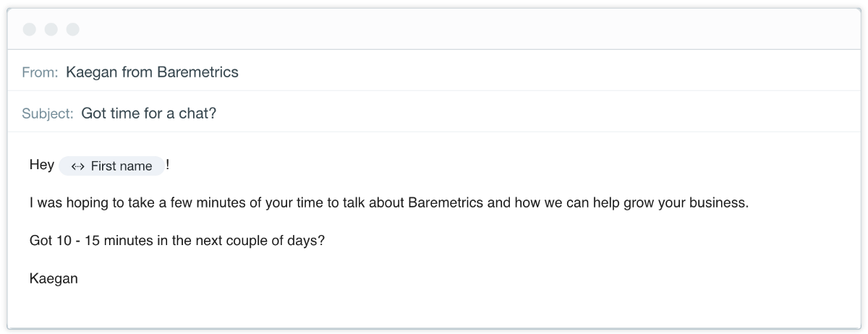Click the empty window title bar area
This screenshot has width=868, height=334.
(x=434, y=30)
